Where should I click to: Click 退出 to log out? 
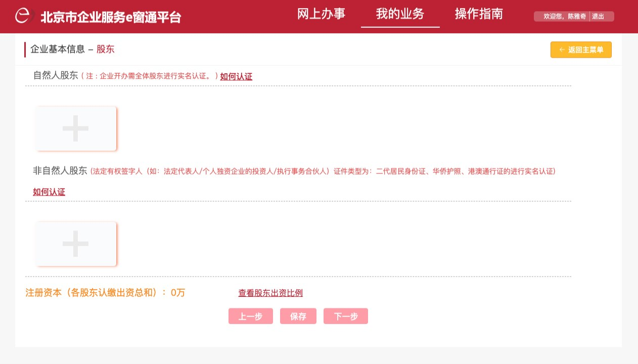[598, 17]
